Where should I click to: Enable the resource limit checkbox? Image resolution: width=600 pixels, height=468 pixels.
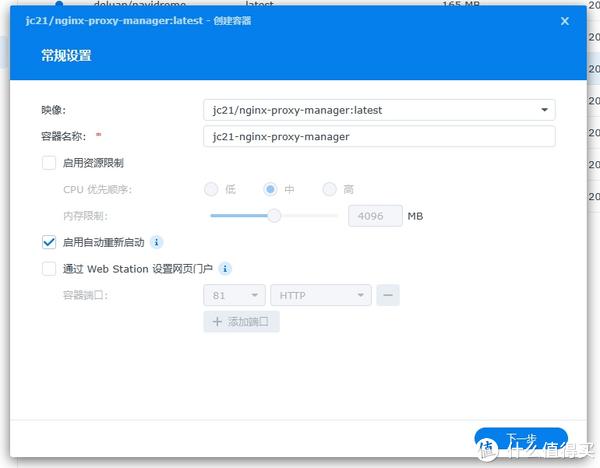tap(49, 163)
